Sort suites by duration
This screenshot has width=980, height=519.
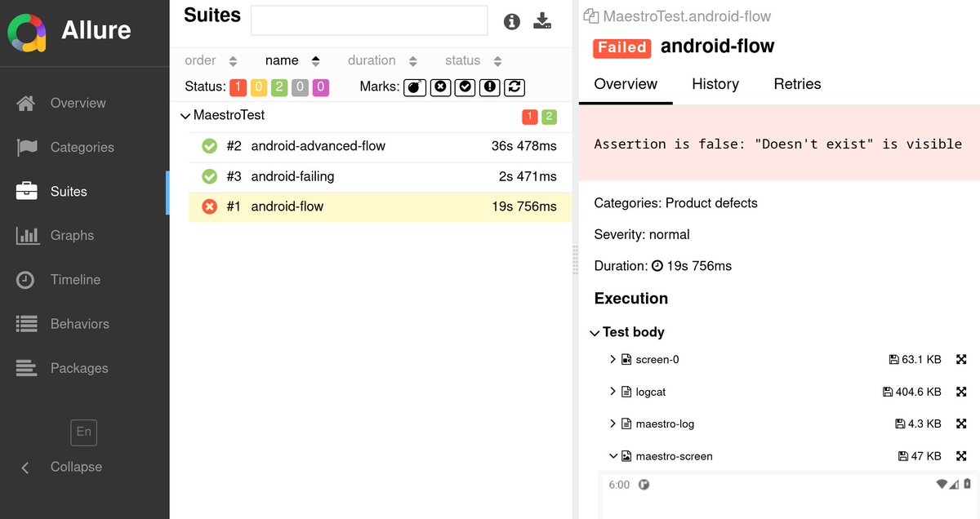(382, 60)
